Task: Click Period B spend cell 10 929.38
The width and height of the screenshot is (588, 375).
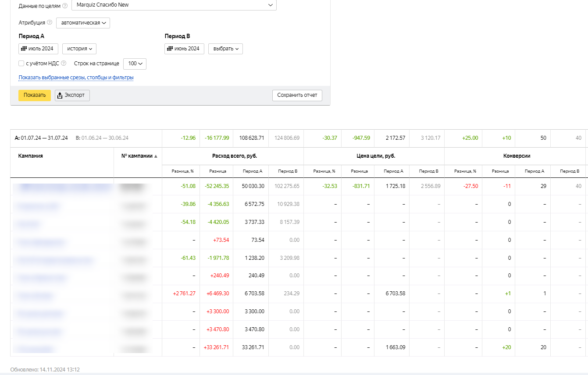Action: pyautogui.click(x=289, y=204)
